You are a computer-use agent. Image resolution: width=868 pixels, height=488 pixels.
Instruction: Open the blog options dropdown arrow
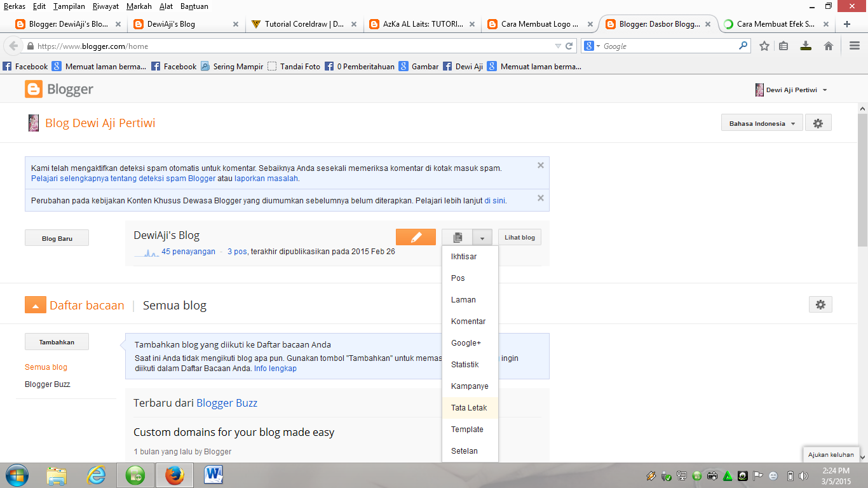pyautogui.click(x=482, y=237)
